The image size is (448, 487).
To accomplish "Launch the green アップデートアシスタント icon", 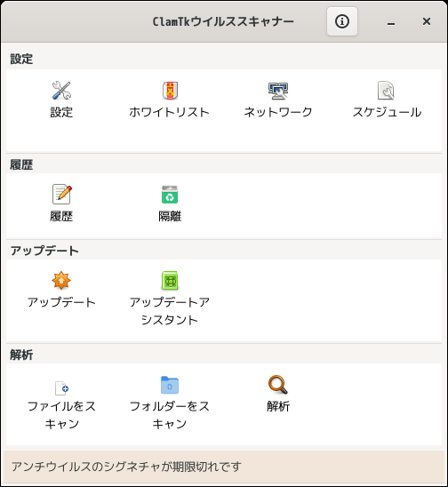I will click(x=170, y=281).
